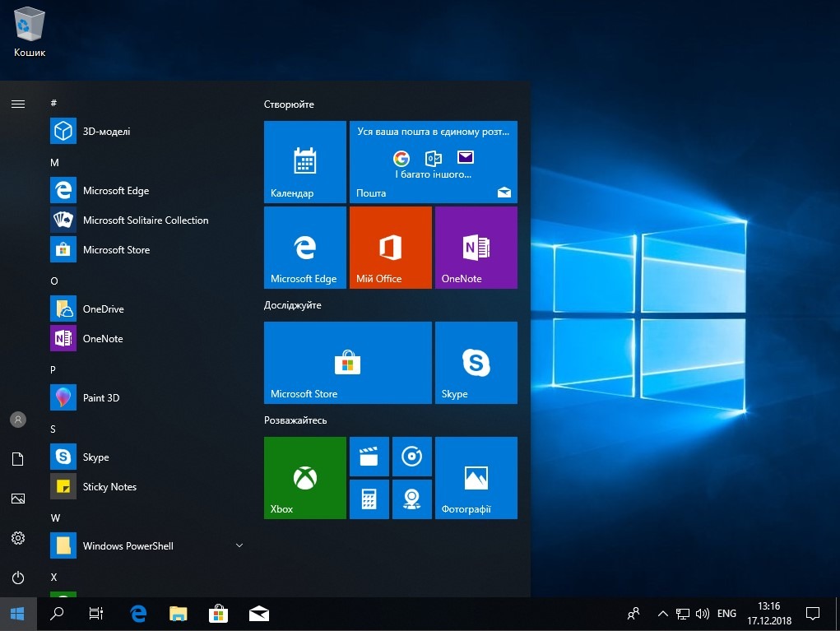Click the W letter header in app list

(x=55, y=518)
